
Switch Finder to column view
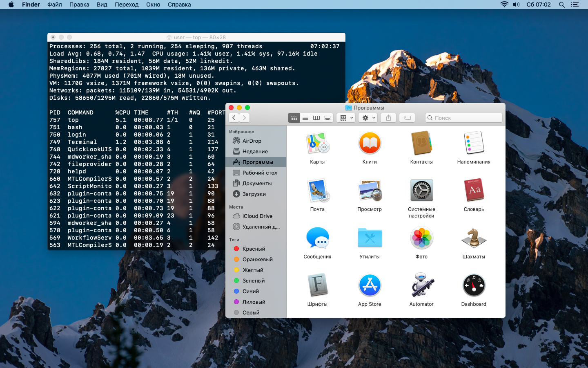click(316, 118)
